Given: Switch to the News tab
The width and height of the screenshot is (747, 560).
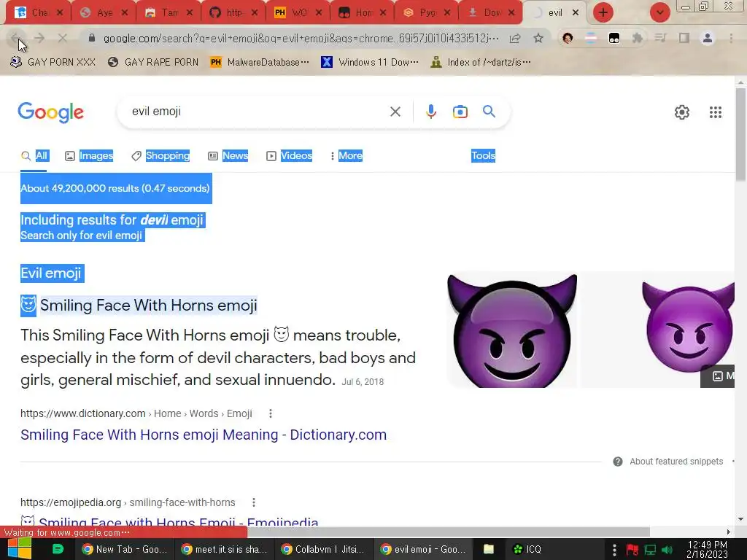Looking at the screenshot, I should pyautogui.click(x=228, y=156).
